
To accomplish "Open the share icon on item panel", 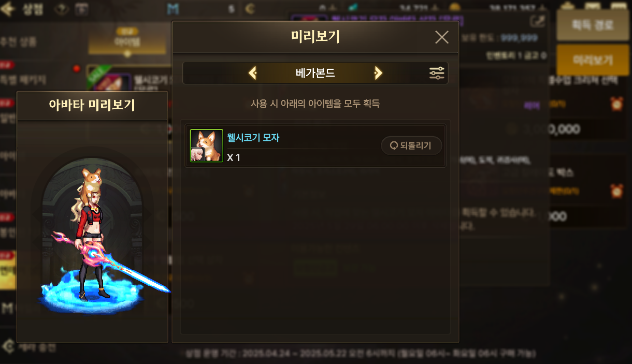I will pos(537,21).
